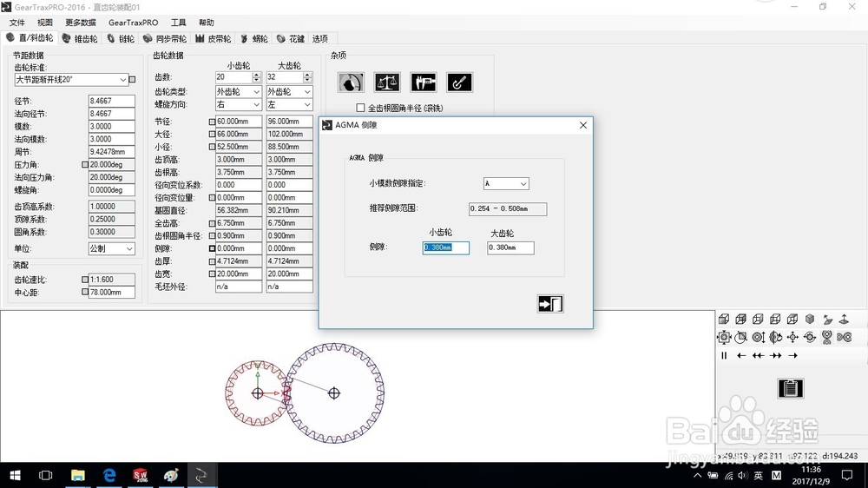Open the 齿轮标准 dropdown
This screenshot has width=868, height=488.
click(x=71, y=80)
